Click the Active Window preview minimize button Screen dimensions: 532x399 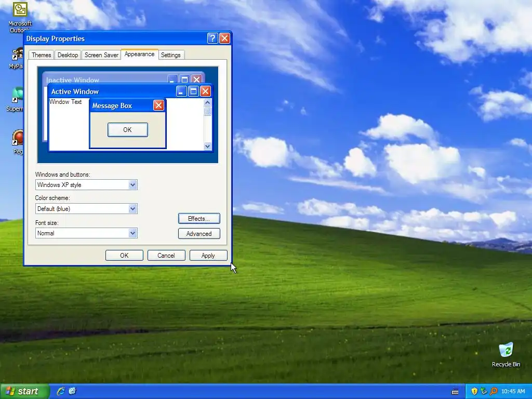(181, 91)
